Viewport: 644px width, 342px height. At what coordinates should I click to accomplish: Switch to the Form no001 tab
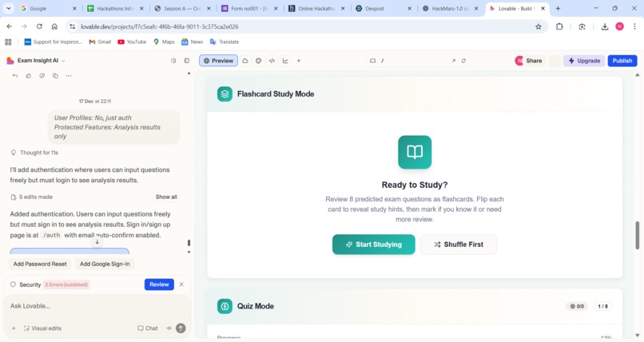[x=249, y=8]
